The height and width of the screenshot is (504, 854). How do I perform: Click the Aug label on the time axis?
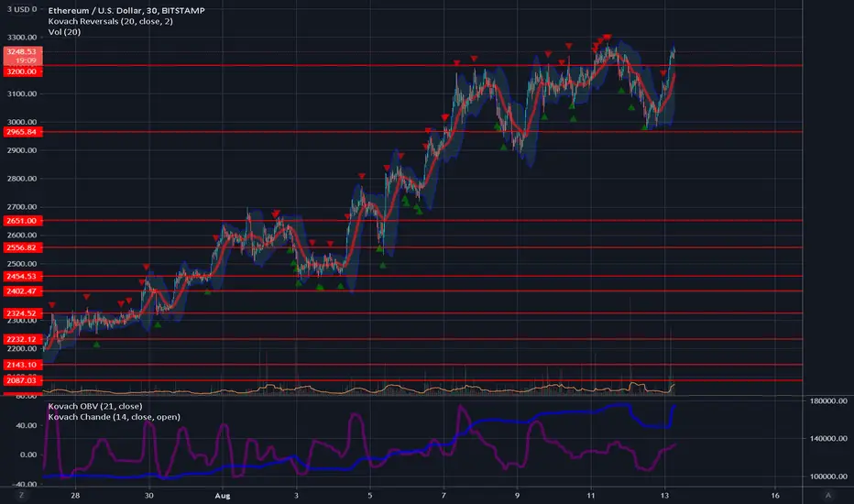[x=223, y=496]
